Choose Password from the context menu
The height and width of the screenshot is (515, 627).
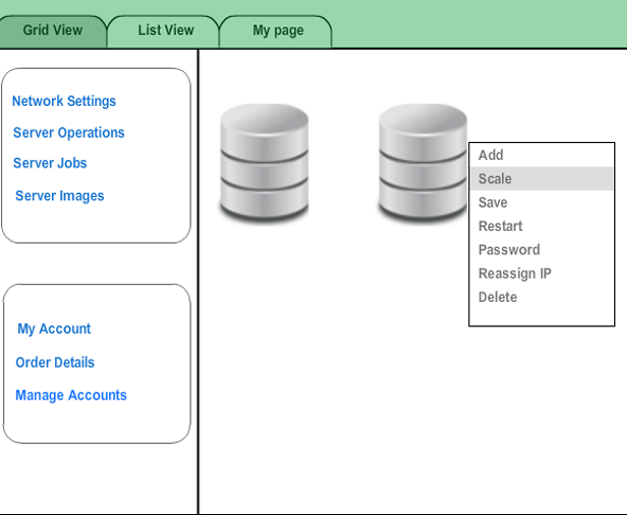coord(541,250)
